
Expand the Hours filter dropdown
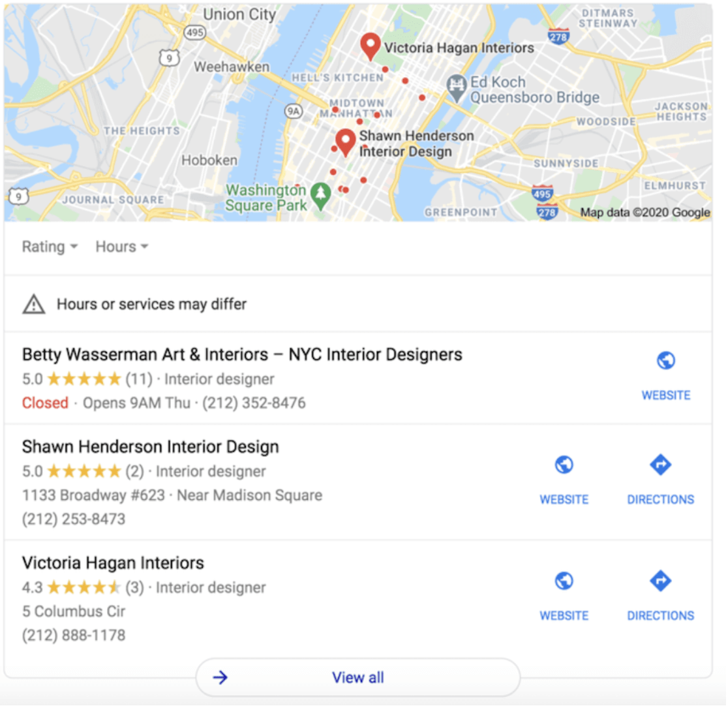(x=122, y=247)
